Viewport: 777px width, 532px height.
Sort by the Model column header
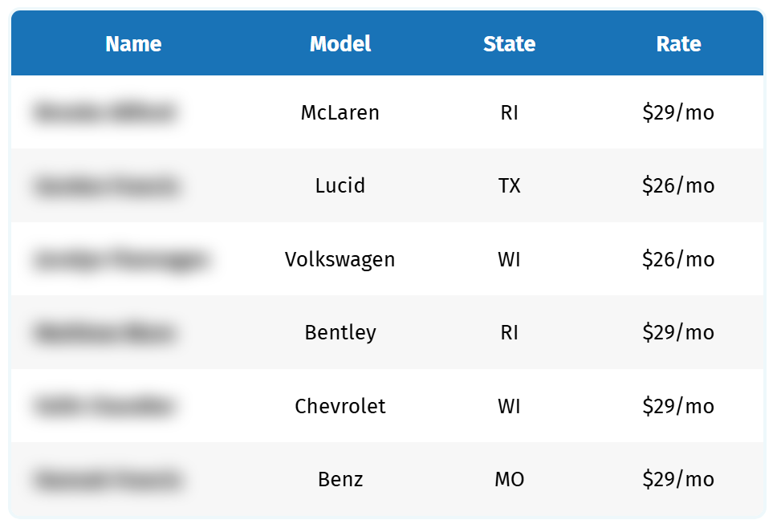(x=340, y=44)
